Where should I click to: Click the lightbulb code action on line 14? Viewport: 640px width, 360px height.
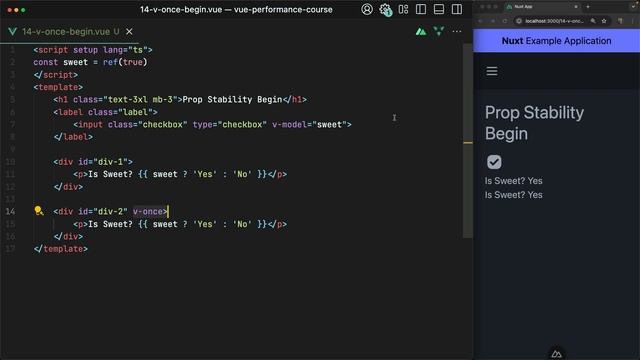39,211
